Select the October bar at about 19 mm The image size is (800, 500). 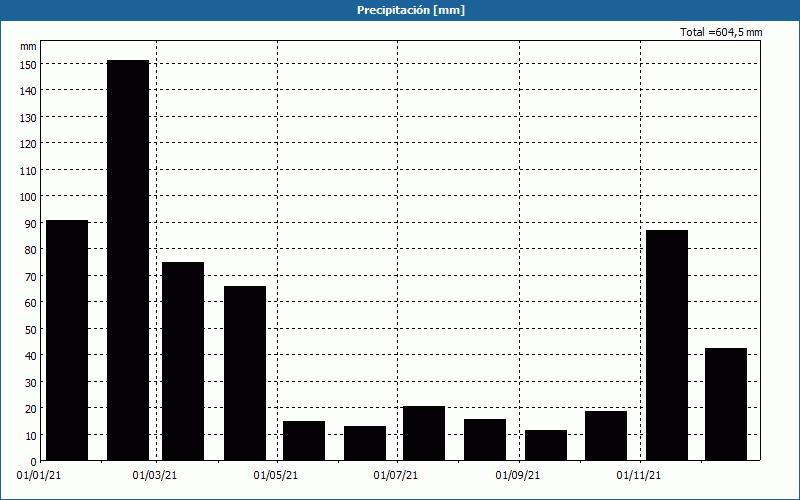pos(606,436)
